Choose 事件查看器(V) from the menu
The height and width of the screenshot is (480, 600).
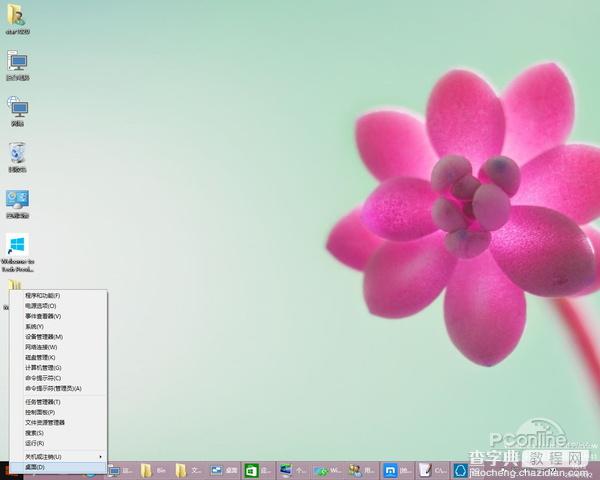[58, 316]
